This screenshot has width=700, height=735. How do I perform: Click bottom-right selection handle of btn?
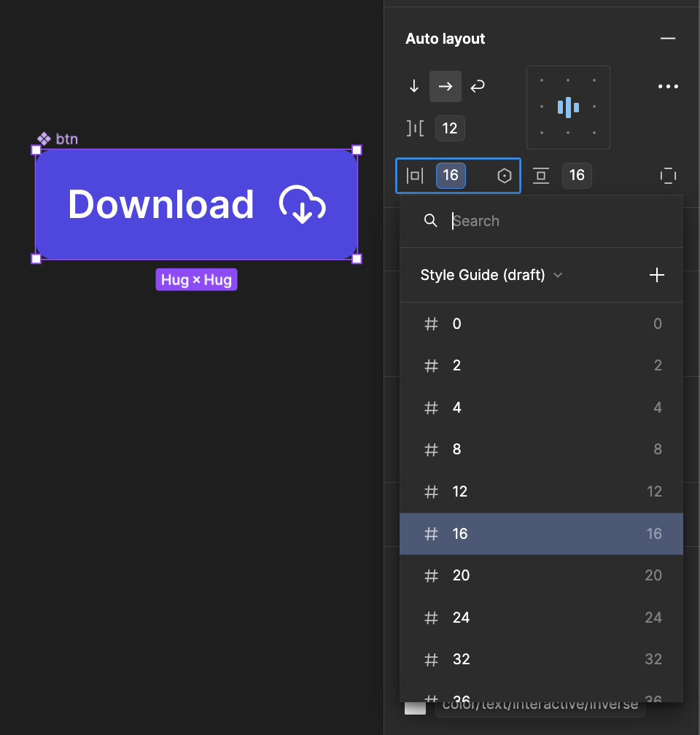pos(357,259)
